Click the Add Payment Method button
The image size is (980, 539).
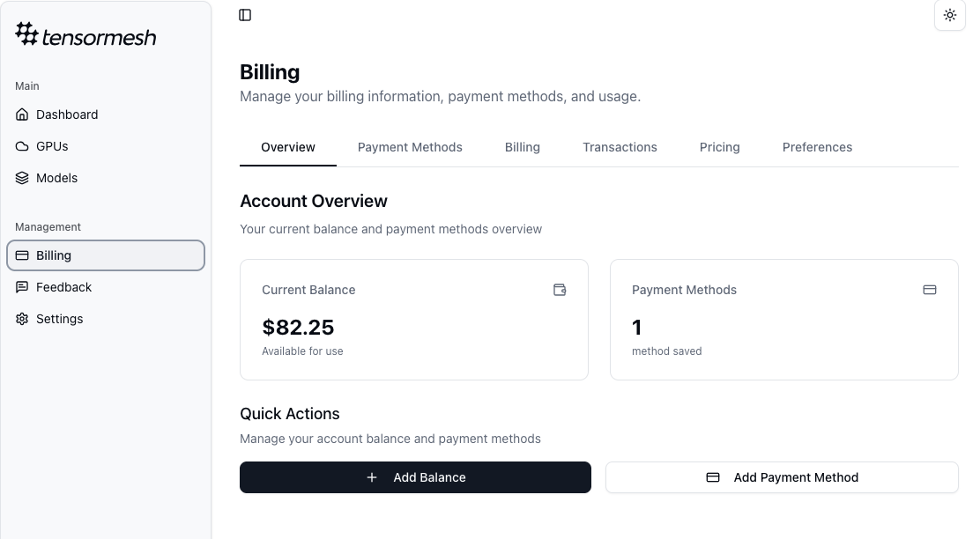point(782,477)
